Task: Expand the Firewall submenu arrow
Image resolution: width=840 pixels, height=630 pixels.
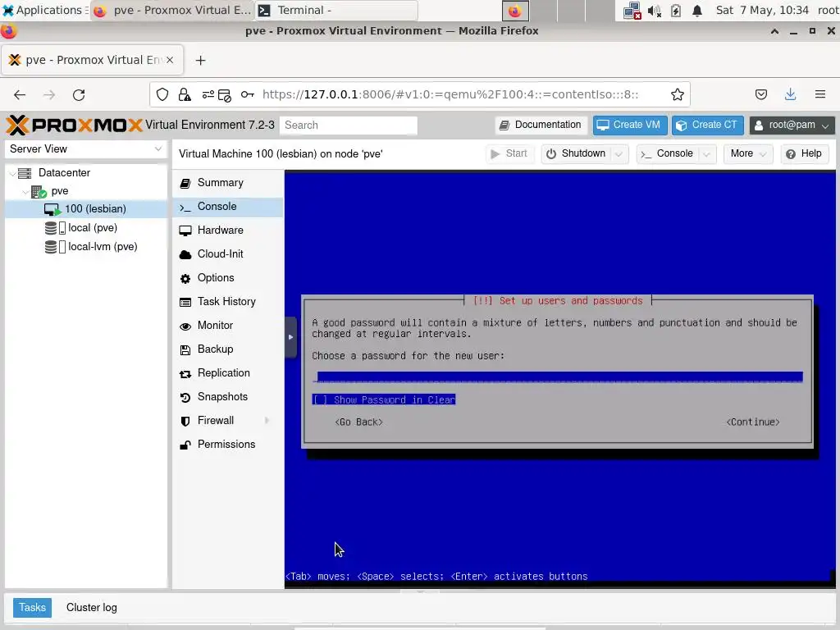Action: coord(267,421)
